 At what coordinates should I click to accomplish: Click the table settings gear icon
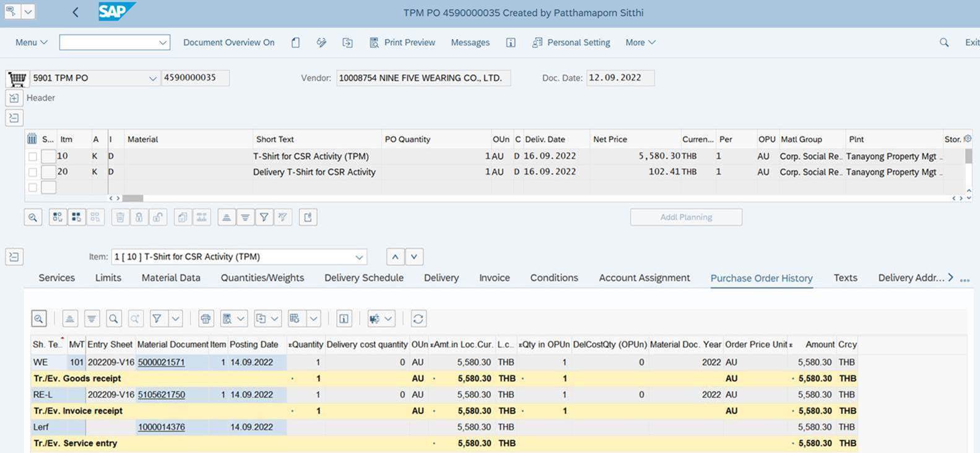pyautogui.click(x=968, y=139)
